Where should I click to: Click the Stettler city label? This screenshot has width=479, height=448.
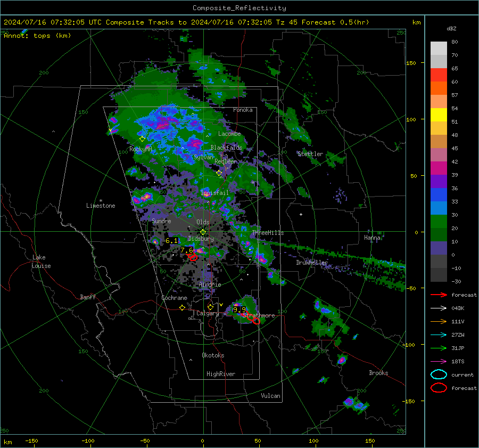(x=310, y=154)
